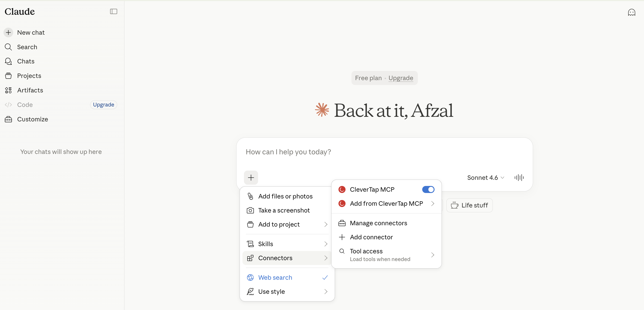Viewport: 644px width, 310px height.
Task: Click the paperclip icon for adding files
Action: [250, 196]
